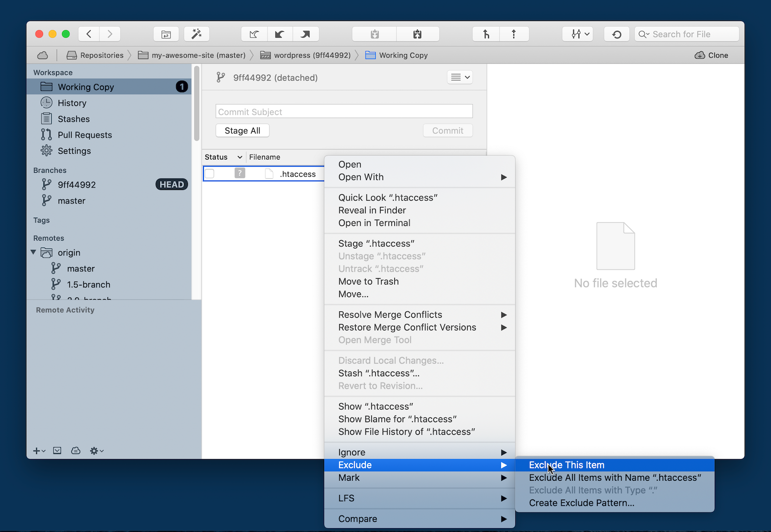The width and height of the screenshot is (771, 532).
Task: Click the Pull toolbar icon
Action: click(x=280, y=34)
